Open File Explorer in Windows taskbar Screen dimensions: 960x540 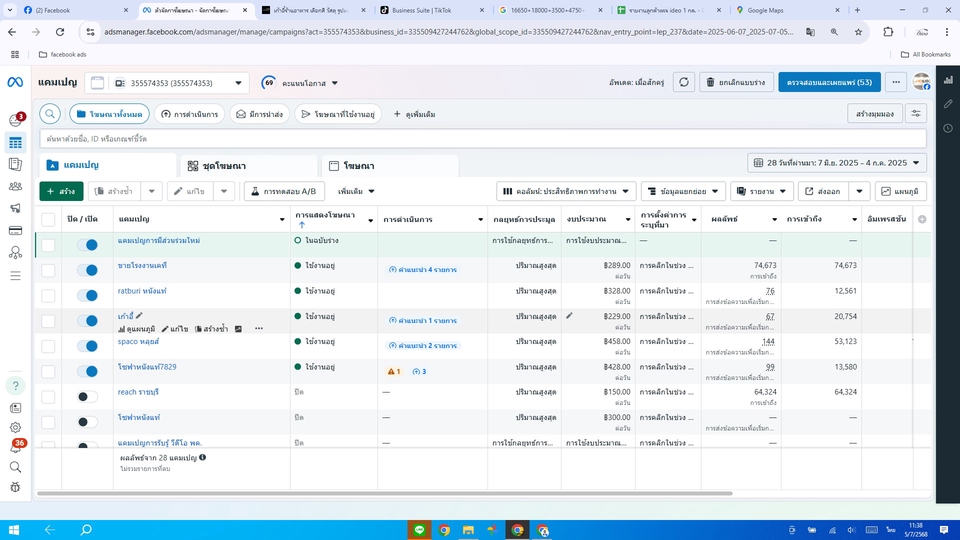coord(468,530)
